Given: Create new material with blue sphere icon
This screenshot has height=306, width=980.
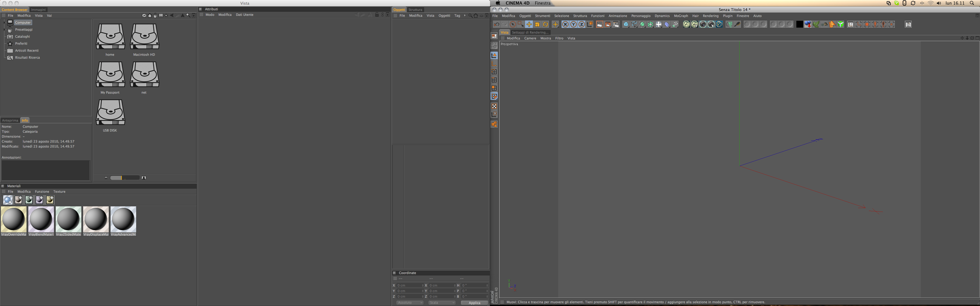Looking at the screenshot, I should [8, 200].
